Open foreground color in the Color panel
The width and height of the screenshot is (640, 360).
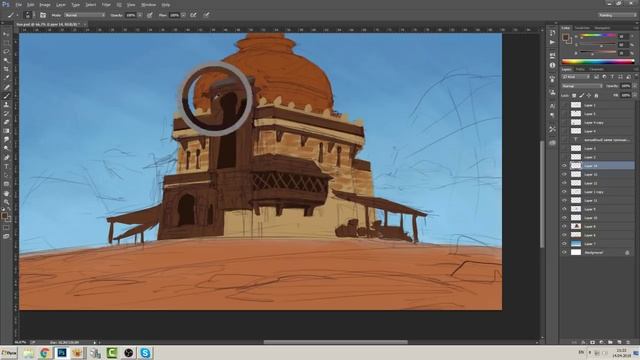(566, 38)
